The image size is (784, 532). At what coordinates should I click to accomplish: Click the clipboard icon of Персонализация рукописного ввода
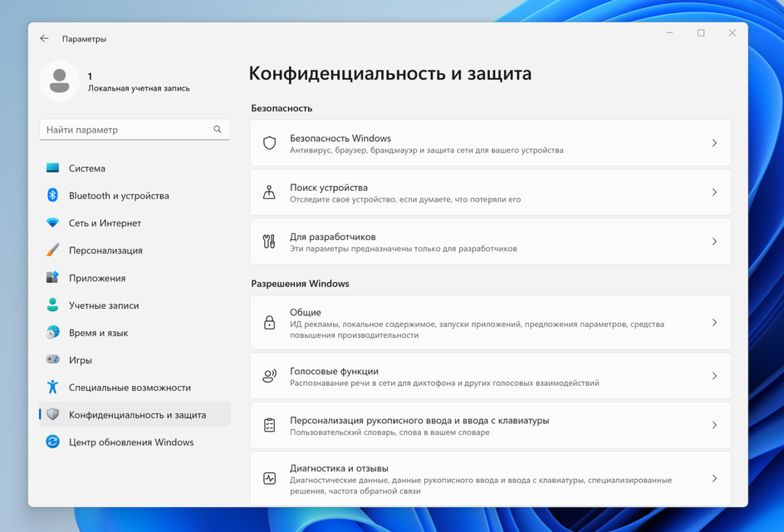(x=269, y=425)
